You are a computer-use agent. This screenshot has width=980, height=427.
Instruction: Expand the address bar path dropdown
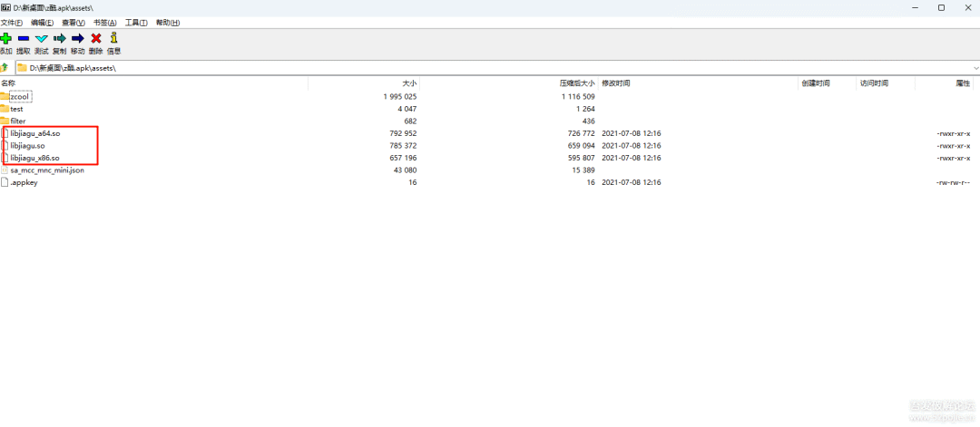point(975,67)
